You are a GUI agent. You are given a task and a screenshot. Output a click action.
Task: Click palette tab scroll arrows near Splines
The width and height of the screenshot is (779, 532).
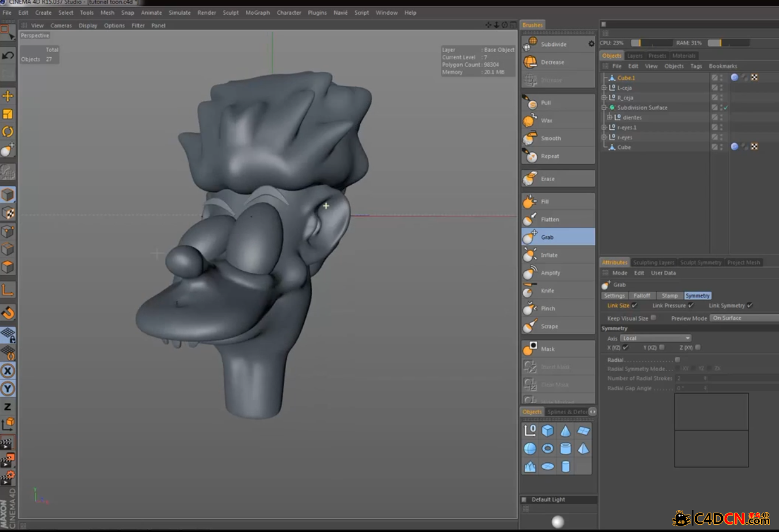click(x=593, y=412)
